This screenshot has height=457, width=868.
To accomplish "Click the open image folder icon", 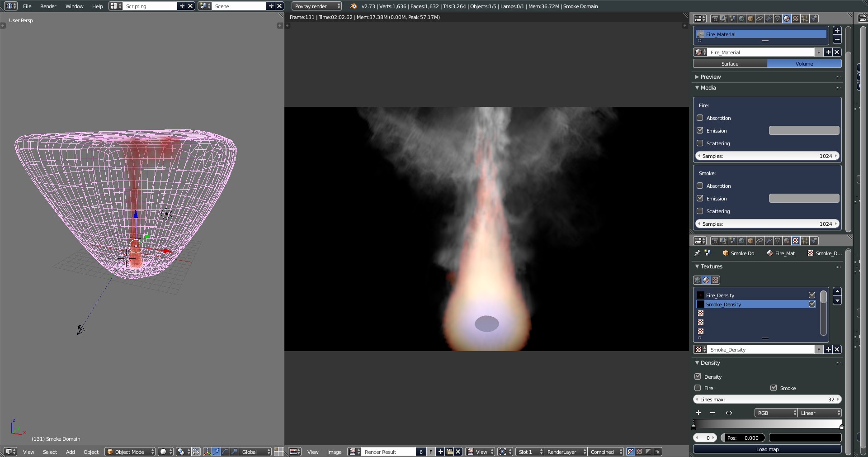I will coord(449,452).
